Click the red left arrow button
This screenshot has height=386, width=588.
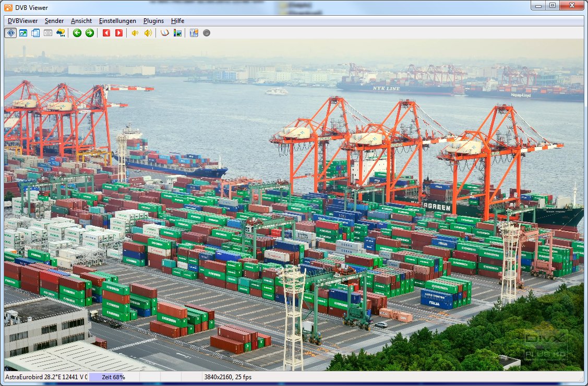[x=106, y=33]
